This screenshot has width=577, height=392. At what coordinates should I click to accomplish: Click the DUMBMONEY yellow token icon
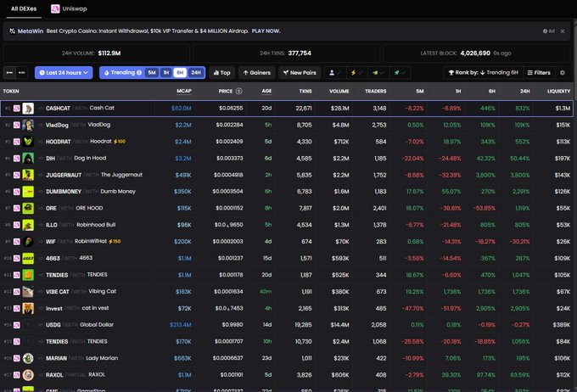tap(28, 192)
